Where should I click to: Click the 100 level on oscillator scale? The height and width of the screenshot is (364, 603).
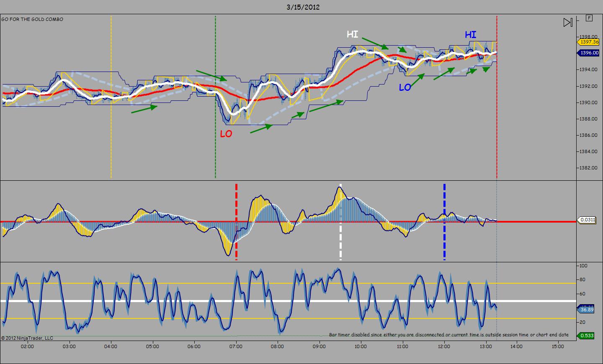[x=584, y=266]
